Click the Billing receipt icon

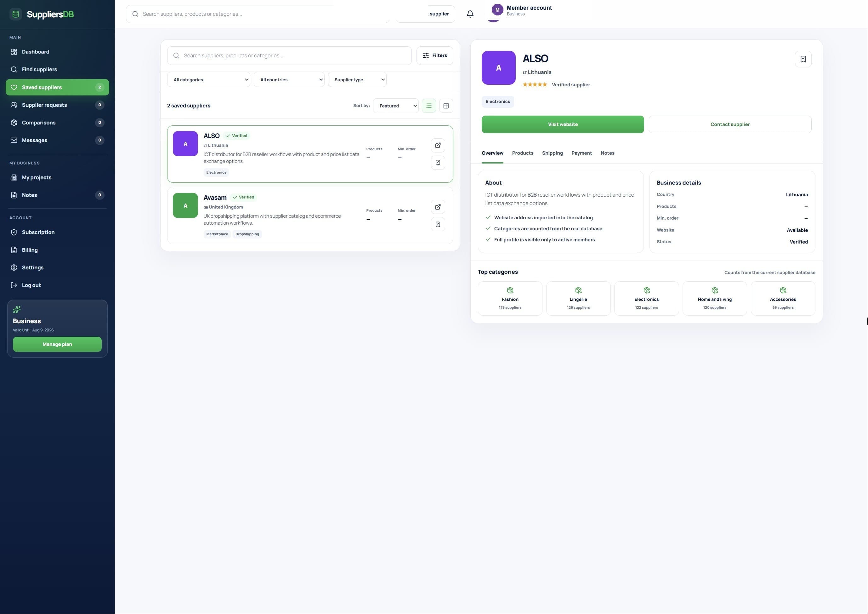14,250
